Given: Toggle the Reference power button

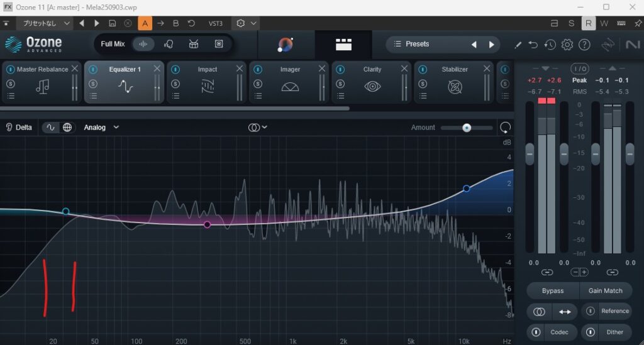Looking at the screenshot, I should point(590,311).
